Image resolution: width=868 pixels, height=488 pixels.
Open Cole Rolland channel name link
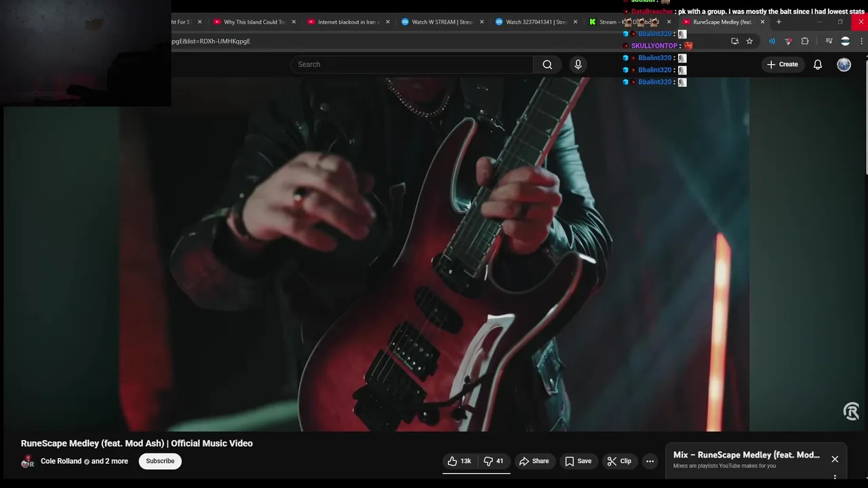click(x=61, y=461)
